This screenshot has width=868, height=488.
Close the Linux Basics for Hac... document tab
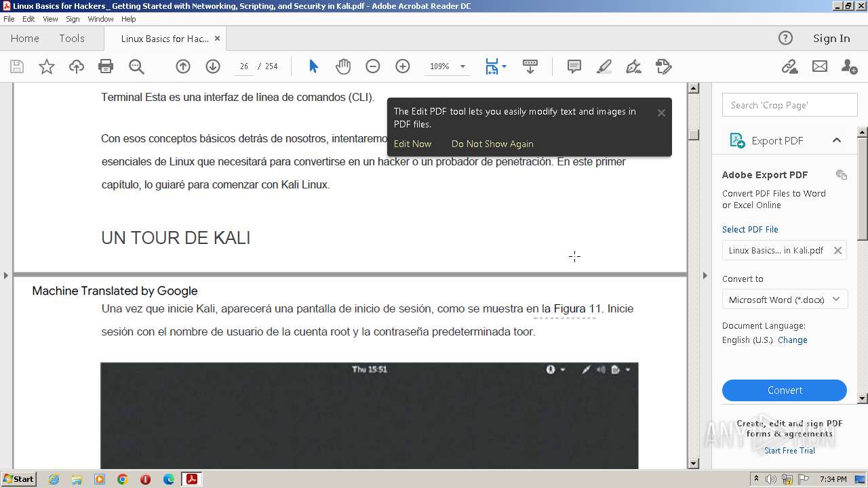pyautogui.click(x=217, y=39)
